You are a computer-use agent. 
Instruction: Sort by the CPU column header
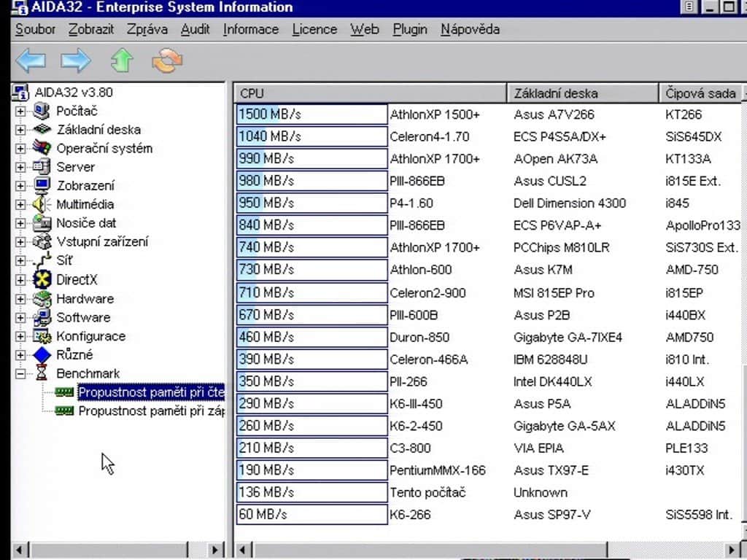point(370,93)
